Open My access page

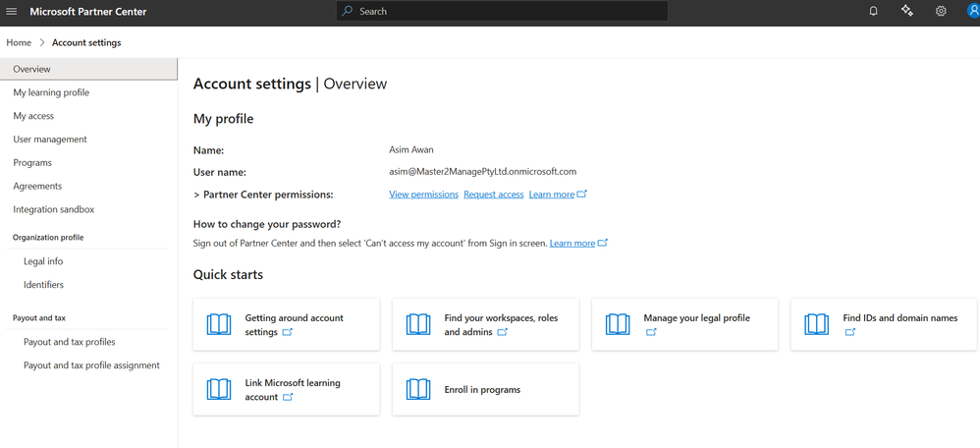coord(33,116)
